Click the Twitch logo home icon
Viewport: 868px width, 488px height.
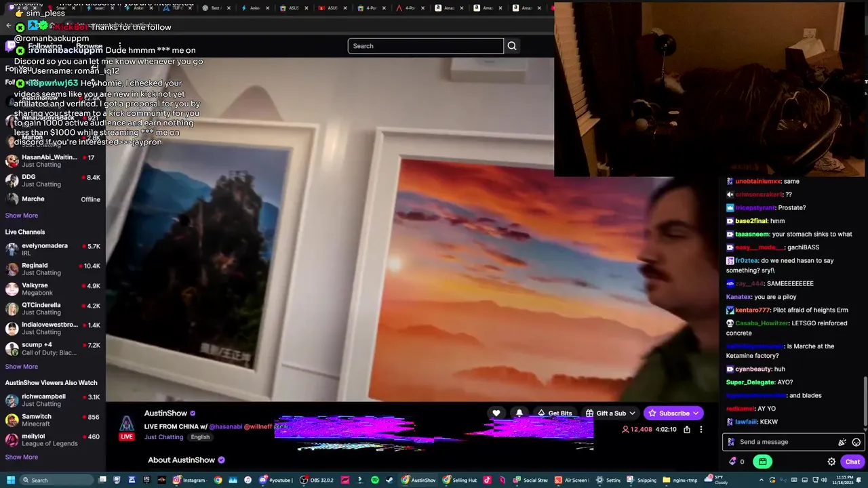point(10,46)
